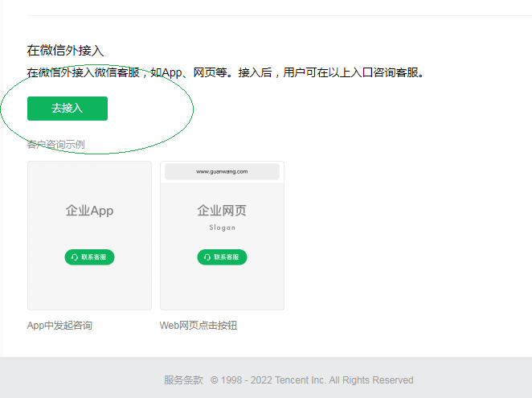Click headset icon in 企业网页 联系客服 button
The height and width of the screenshot is (398, 532).
click(207, 257)
